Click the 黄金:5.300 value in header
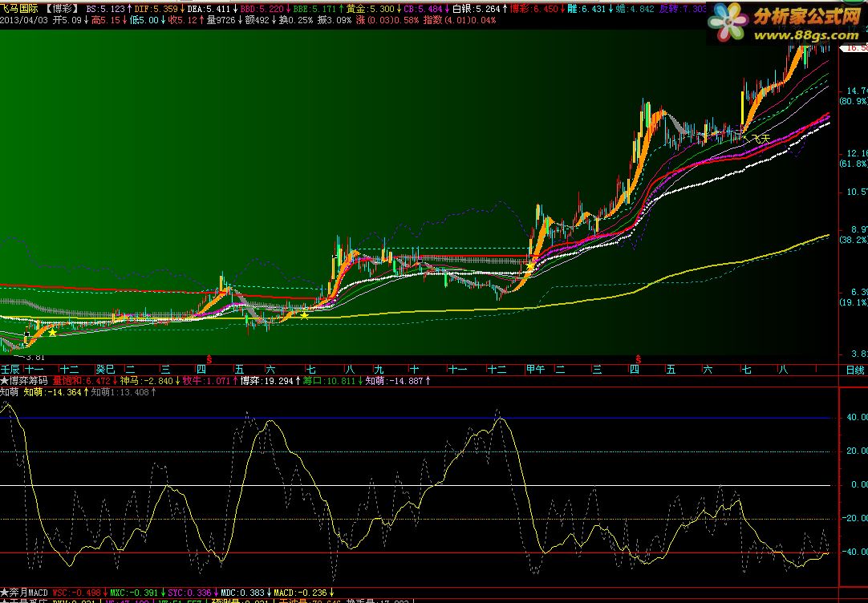The width and height of the screenshot is (868, 603). click(371, 9)
